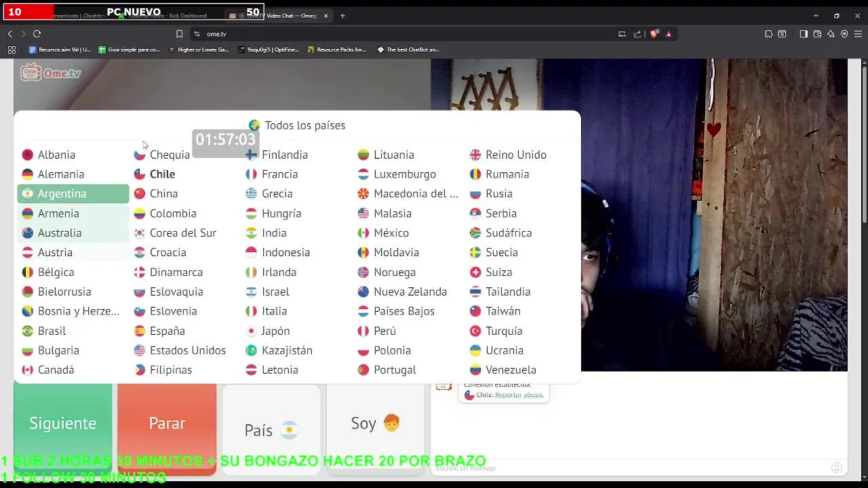The height and width of the screenshot is (488, 868).
Task: Pick Colombia in country list
Action: [x=184, y=213]
